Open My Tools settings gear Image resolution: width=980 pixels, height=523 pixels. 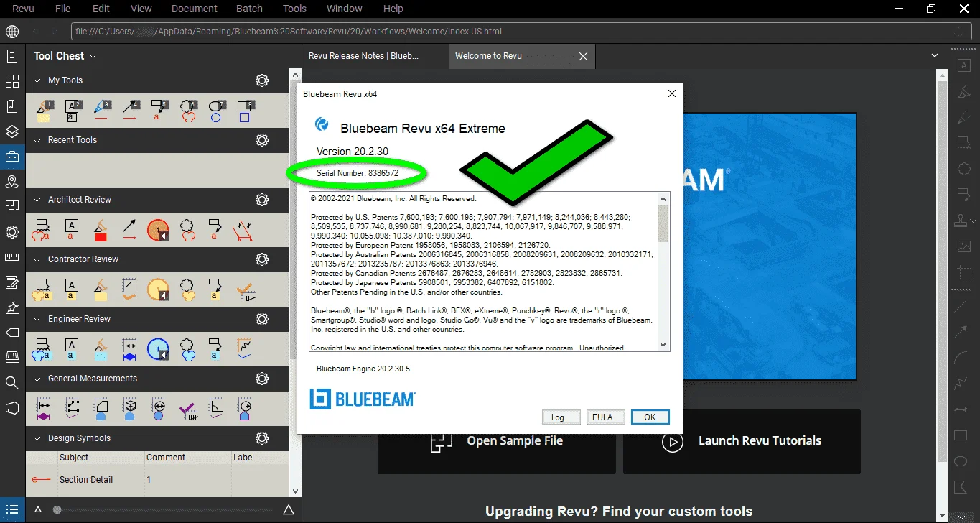coord(262,80)
